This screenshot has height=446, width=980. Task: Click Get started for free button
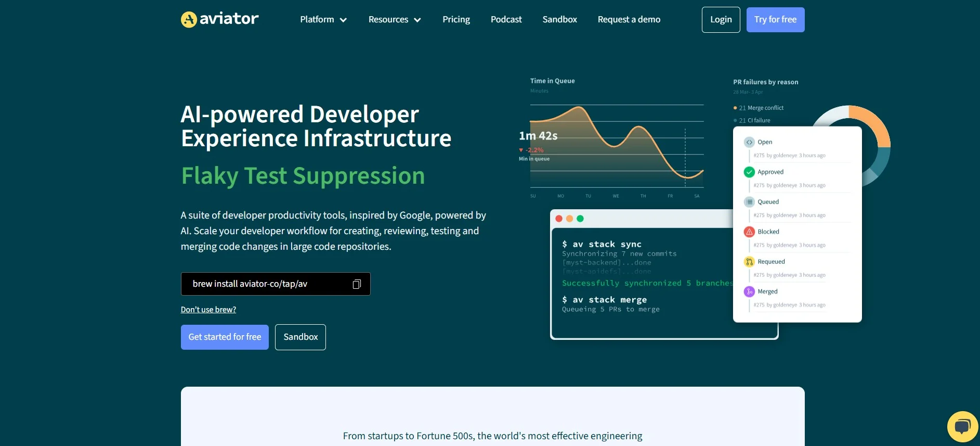(x=225, y=337)
